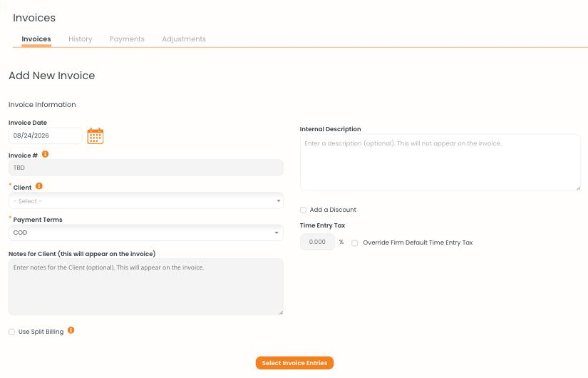Image resolution: width=588 pixels, height=378 pixels.
Task: Go to the Payments tab
Action: coord(127,39)
